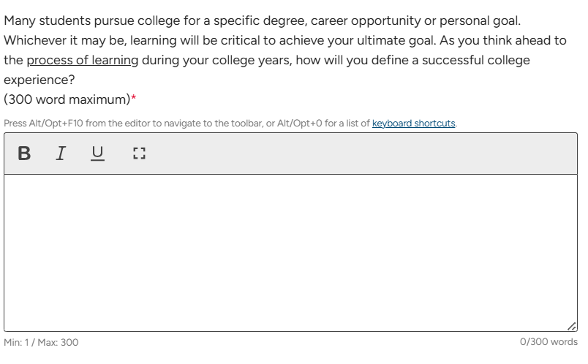
Task: Toggle underline formatting
Action: click(98, 153)
